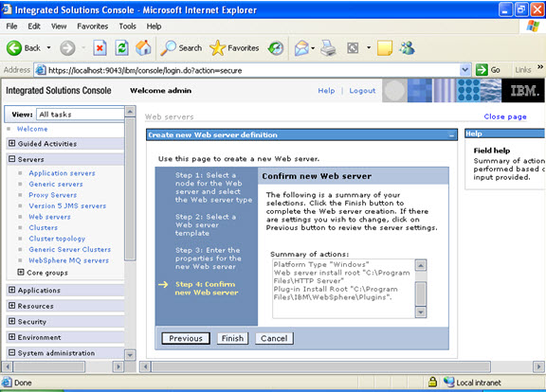Collapse the System administration section
Image resolution: width=546 pixels, height=392 pixels.
[11, 352]
